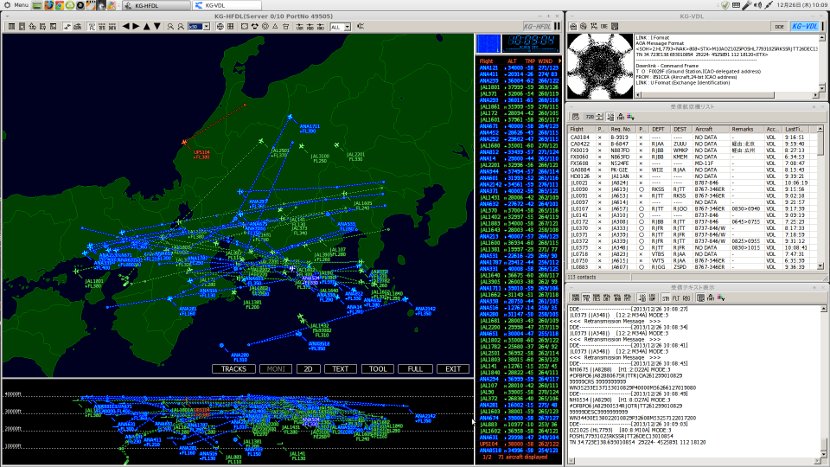Click the down arrow in KG-HFDL toolbar
The height and width of the screenshot is (467, 830).
tap(157, 26)
